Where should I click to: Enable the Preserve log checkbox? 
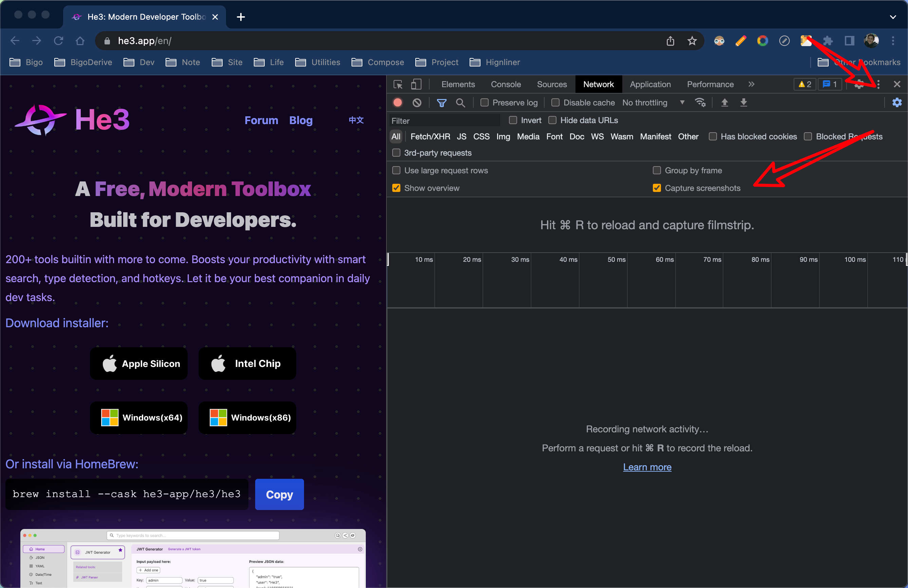click(485, 102)
